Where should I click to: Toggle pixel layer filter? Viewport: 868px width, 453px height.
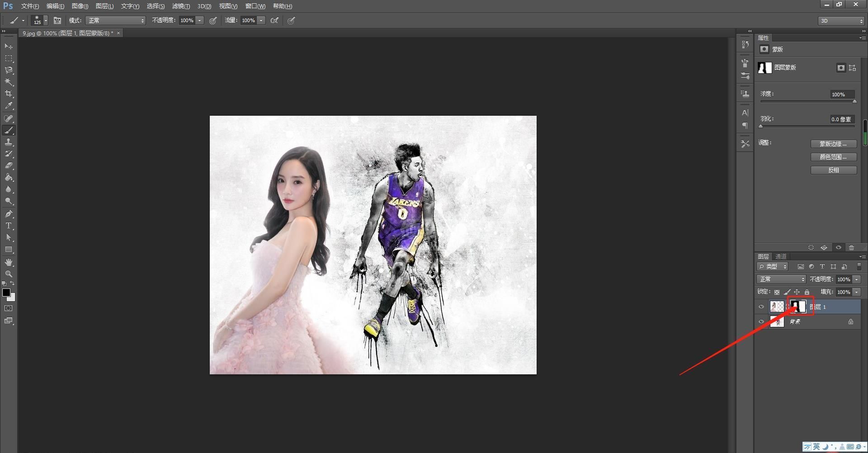801,267
